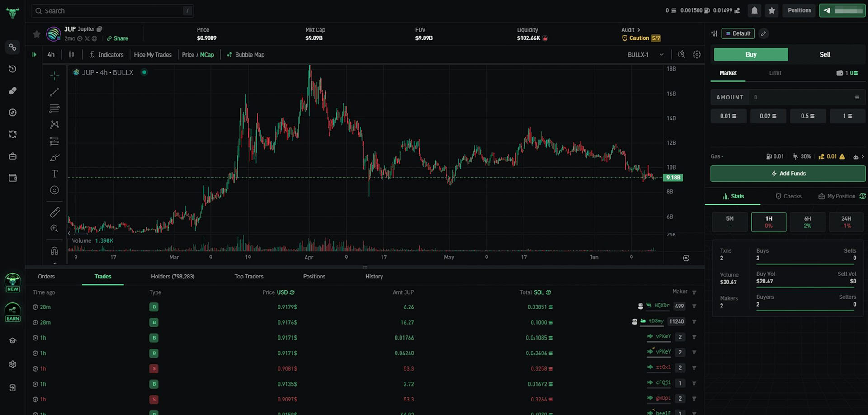868x415 pixels.
Task: Click the emoji sticker drawing tool
Action: click(54, 190)
